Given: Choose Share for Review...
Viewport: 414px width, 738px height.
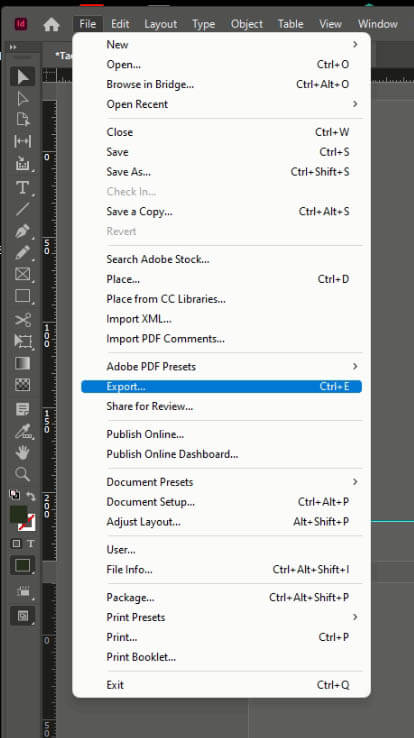Looking at the screenshot, I should (x=222, y=406).
